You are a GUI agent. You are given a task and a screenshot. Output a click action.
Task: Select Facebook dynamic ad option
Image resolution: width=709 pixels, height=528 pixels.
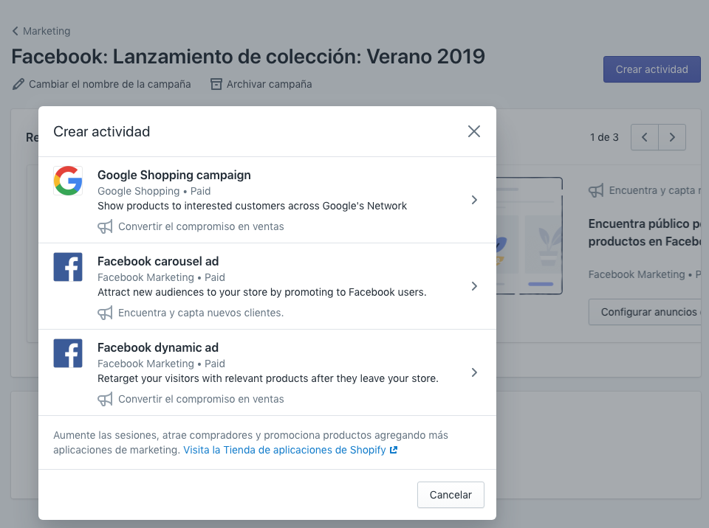[158, 348]
